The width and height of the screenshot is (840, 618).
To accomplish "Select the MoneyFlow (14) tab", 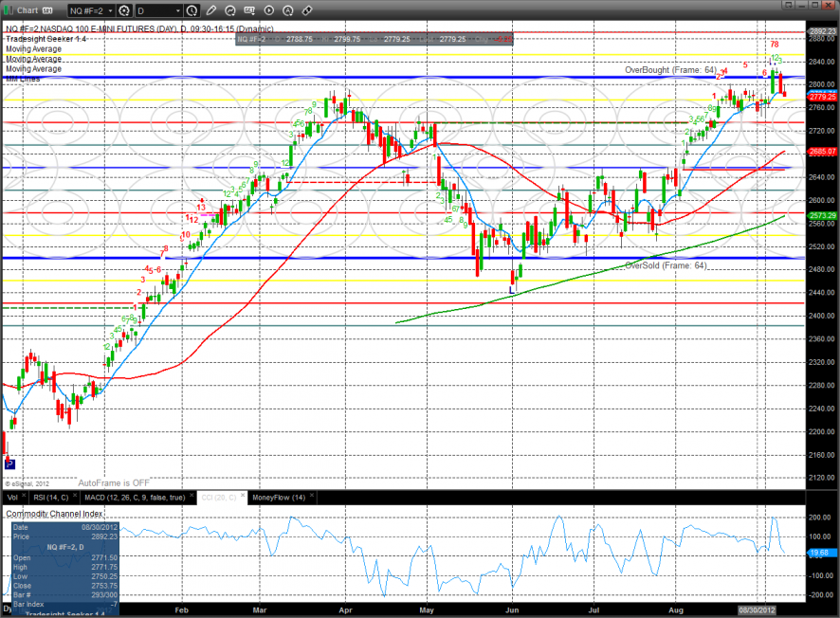I will point(277,497).
